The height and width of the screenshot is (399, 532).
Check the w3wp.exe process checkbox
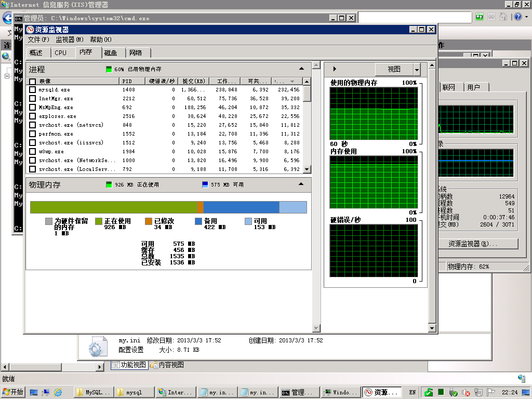(33, 152)
